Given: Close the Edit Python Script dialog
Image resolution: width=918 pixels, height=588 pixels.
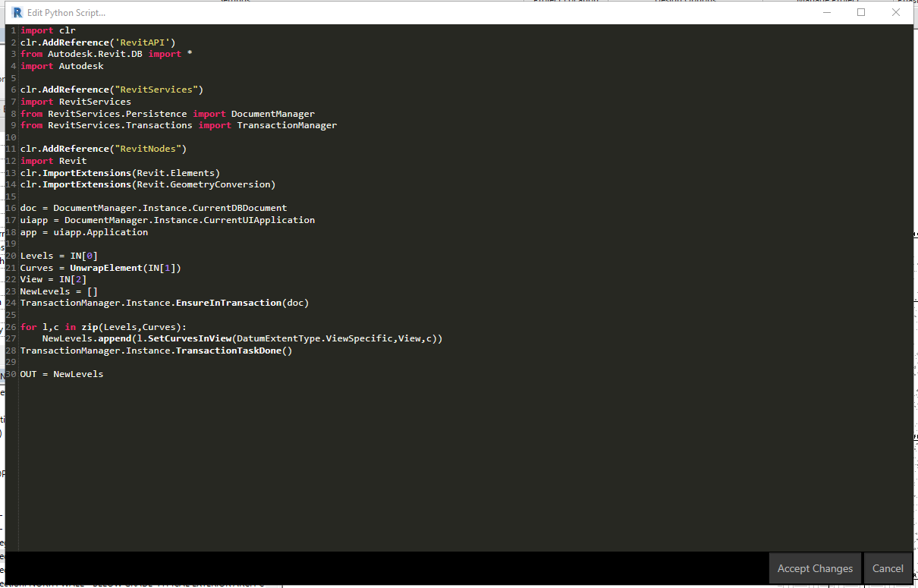Looking at the screenshot, I should click(x=896, y=13).
